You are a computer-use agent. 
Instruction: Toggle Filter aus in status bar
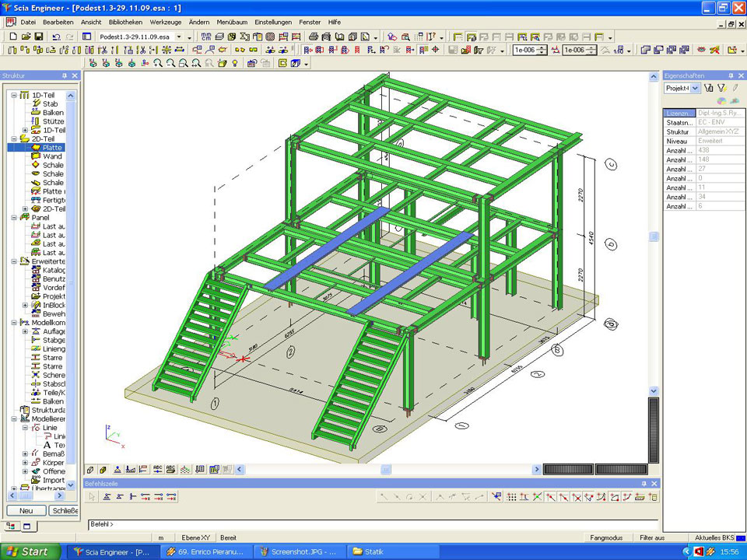651,537
